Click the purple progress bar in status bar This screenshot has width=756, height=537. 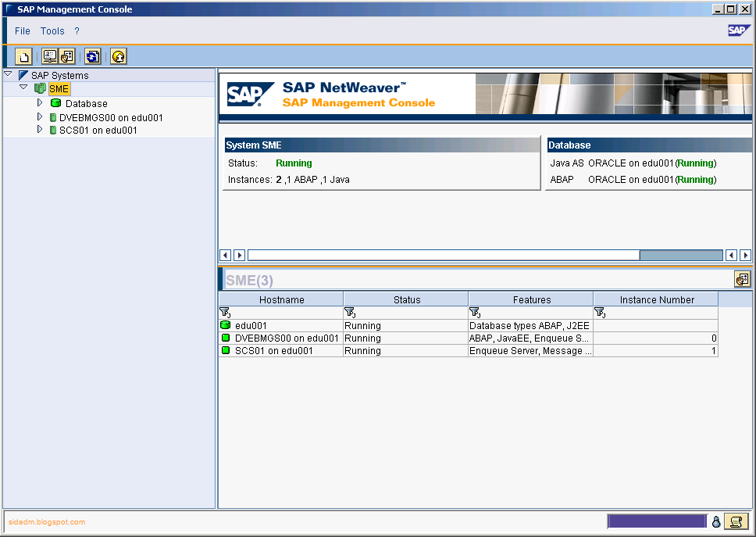coord(657,521)
